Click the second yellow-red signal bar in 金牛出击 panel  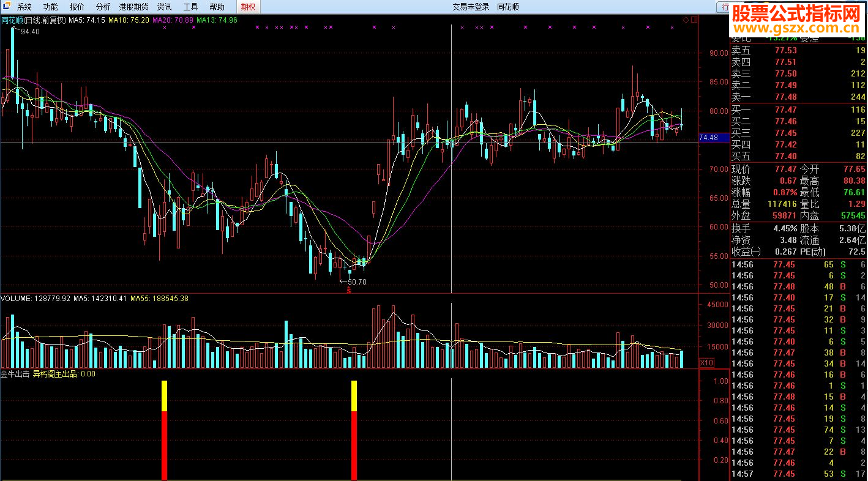tap(354, 430)
